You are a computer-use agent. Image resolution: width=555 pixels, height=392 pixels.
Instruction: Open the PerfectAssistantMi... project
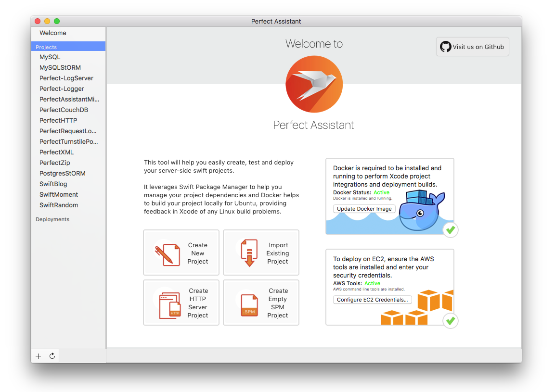click(68, 100)
